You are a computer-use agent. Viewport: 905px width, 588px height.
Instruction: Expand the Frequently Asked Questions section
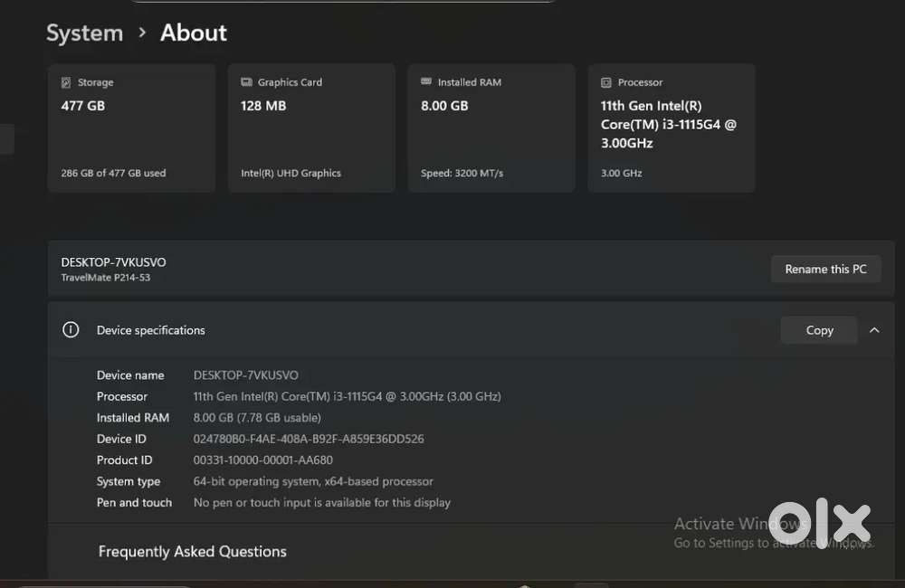click(192, 551)
